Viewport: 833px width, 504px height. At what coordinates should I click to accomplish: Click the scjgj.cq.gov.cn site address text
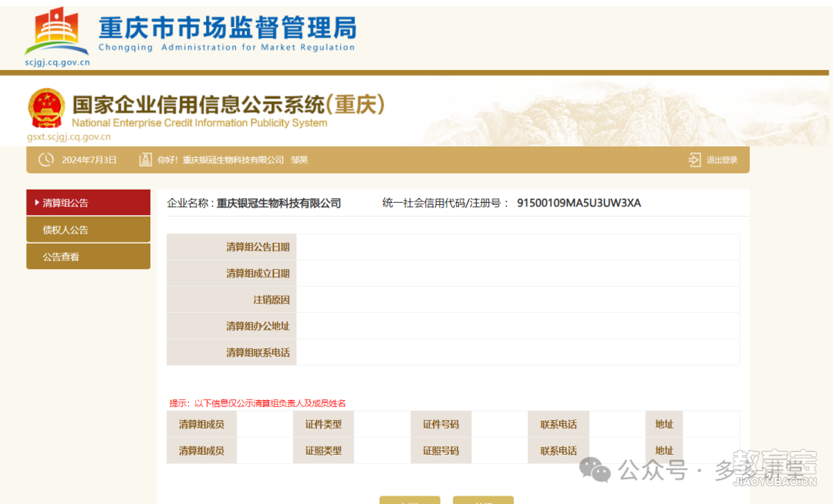pos(57,62)
